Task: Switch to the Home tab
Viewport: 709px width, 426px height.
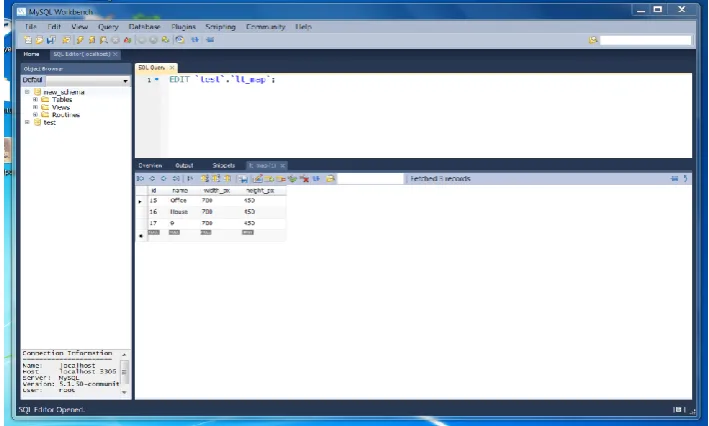Action: coord(31,54)
